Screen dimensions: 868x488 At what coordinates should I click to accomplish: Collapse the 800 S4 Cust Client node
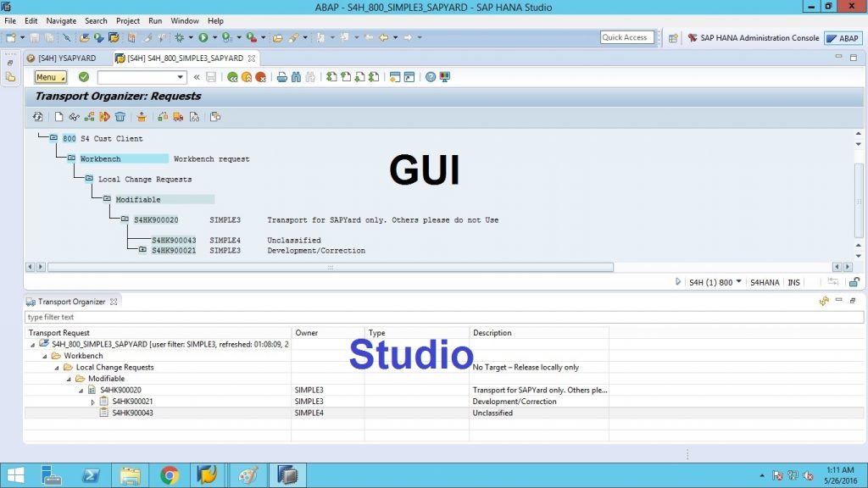[x=53, y=138]
